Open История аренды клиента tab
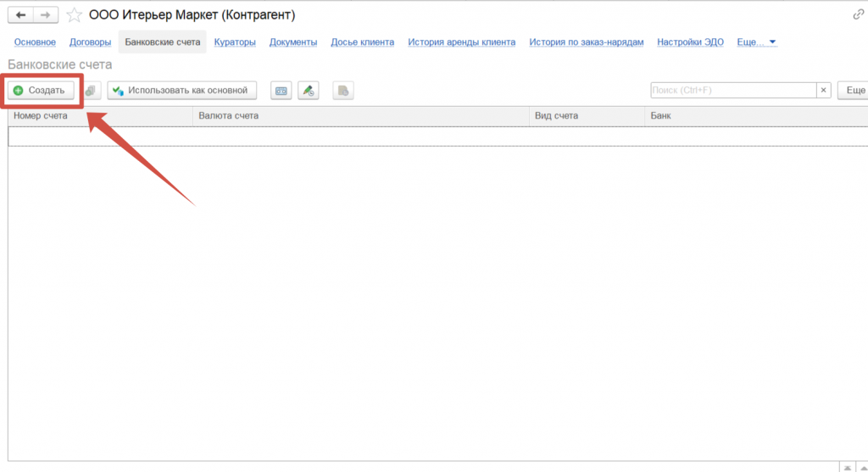This screenshot has width=868, height=472. pos(461,42)
